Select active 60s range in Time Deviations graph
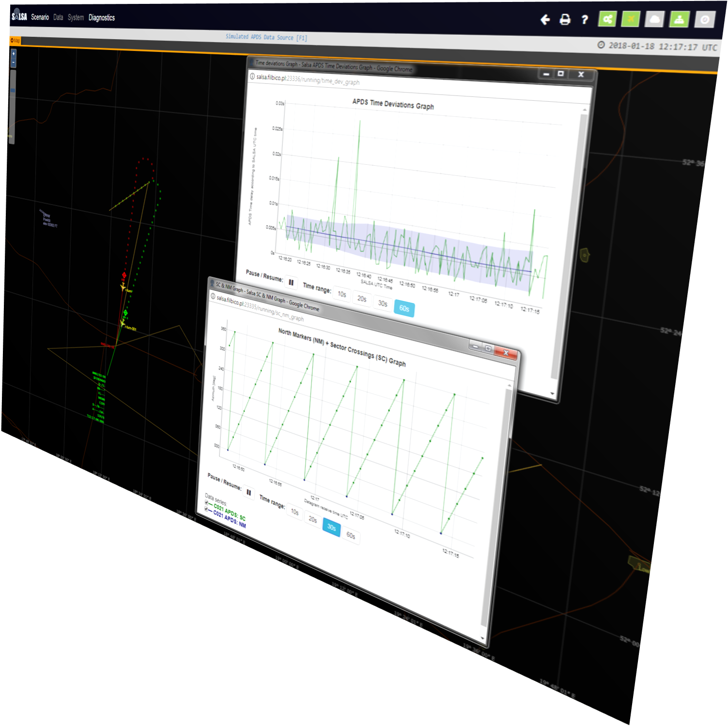 click(404, 308)
